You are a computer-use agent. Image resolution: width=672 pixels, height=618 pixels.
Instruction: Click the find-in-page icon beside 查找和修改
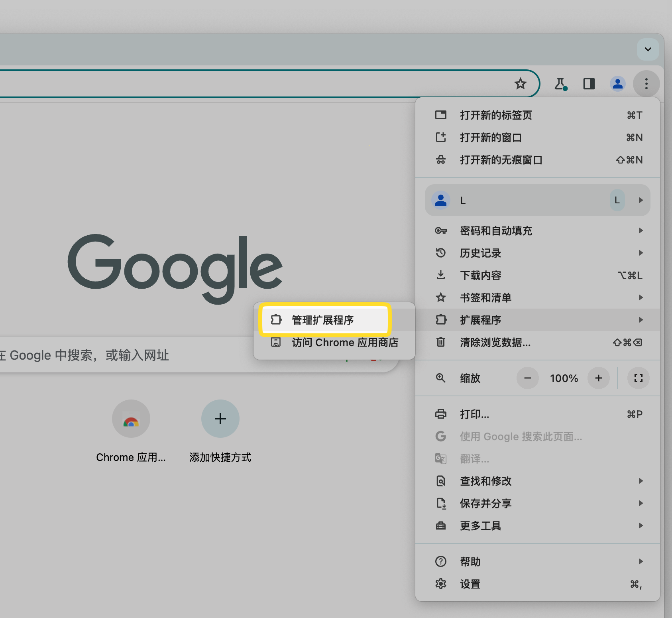point(441,481)
